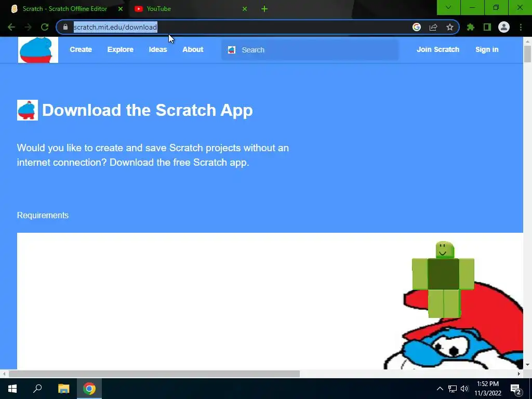Screen dimensions: 532x399
Task: Click the scroll down arrow
Action: 527,365
